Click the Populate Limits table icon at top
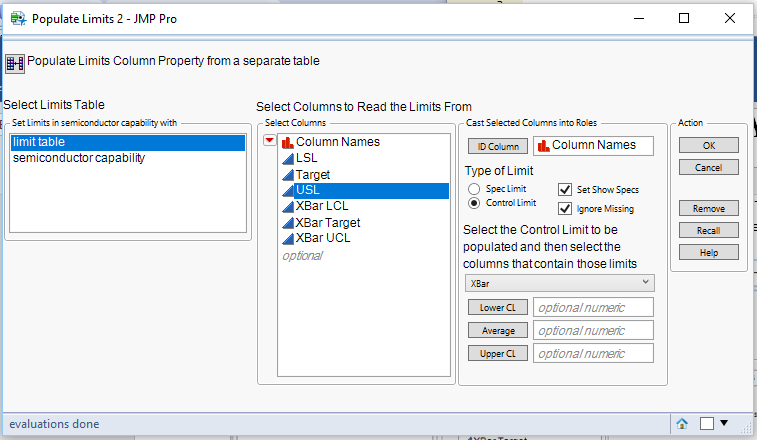This screenshot has height=440, width=757. pos(15,62)
